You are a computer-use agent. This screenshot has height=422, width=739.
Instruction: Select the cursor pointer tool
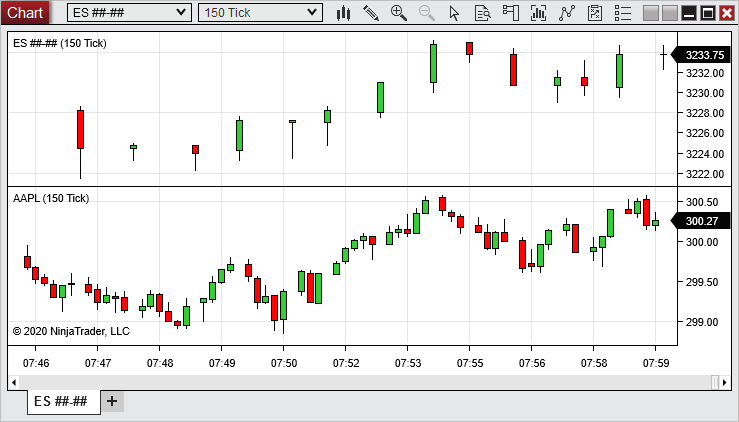pos(455,13)
